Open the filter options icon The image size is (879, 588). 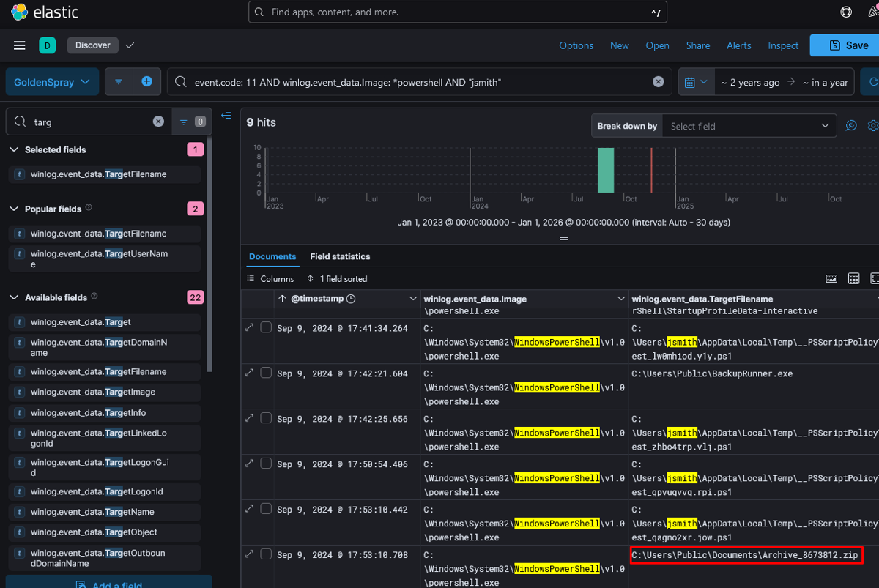coord(119,82)
